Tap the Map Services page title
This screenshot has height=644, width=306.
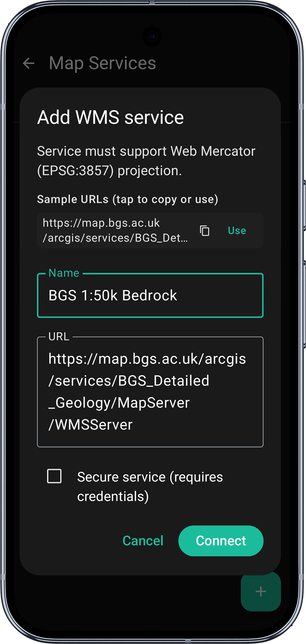tap(102, 63)
